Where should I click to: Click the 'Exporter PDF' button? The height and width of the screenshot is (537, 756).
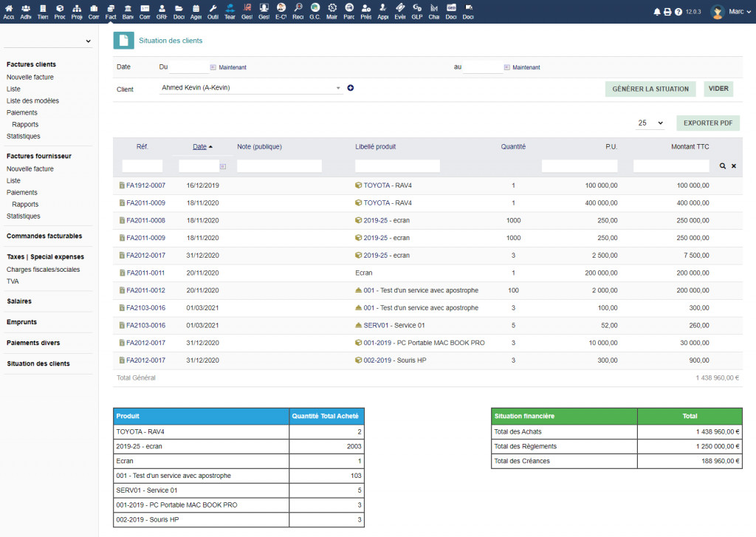pyautogui.click(x=707, y=123)
